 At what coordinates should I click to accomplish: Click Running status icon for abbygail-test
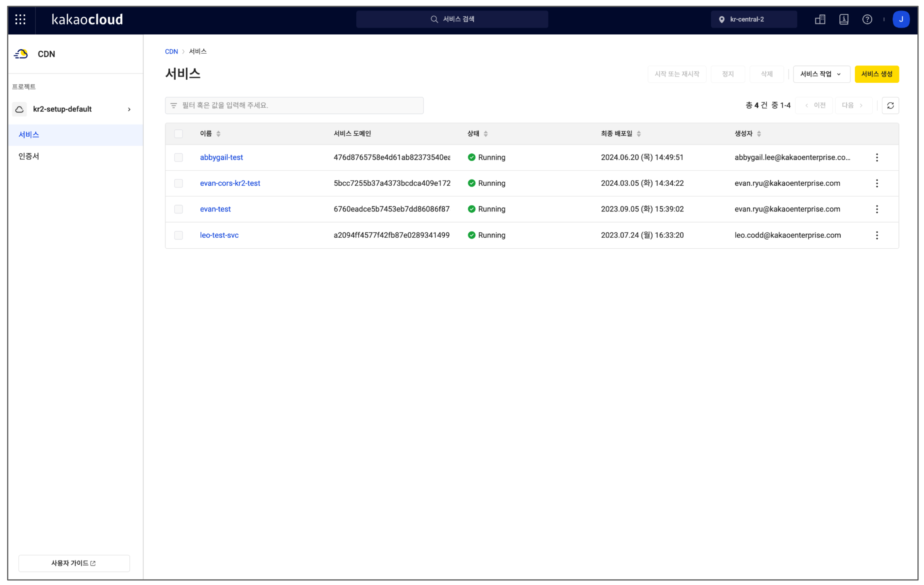point(471,157)
